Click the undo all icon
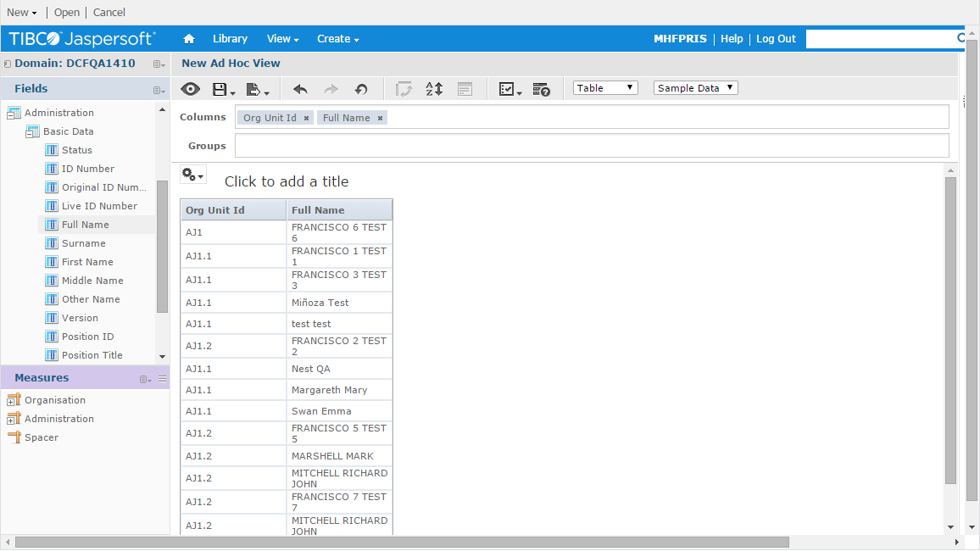This screenshot has height=551, width=980. tap(361, 89)
